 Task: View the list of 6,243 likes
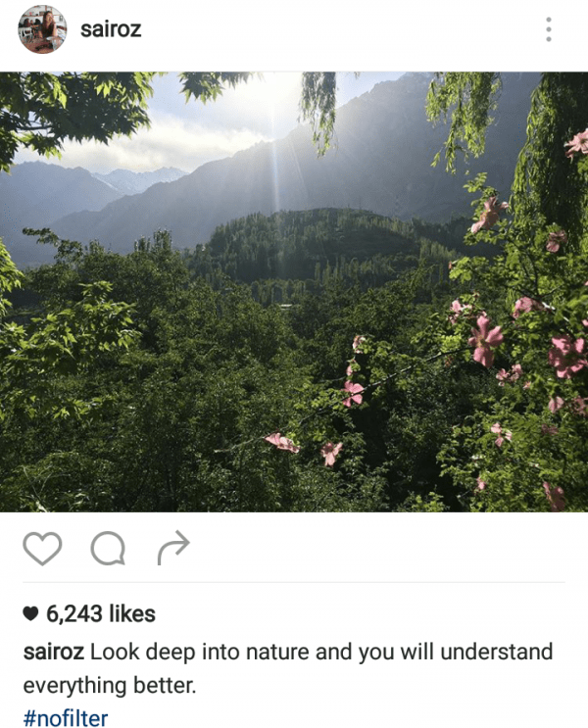pyautogui.click(x=101, y=613)
